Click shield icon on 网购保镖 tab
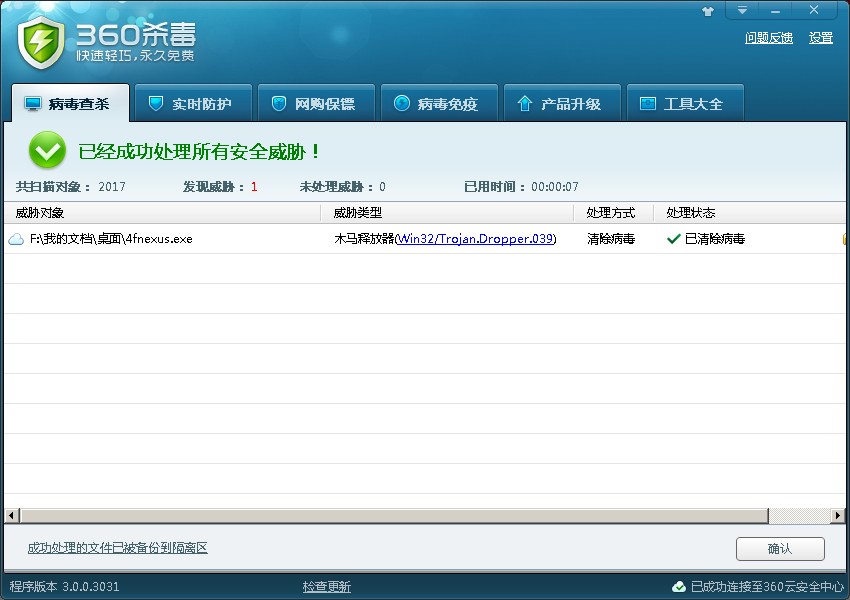Viewport: 850px width, 600px height. click(279, 103)
